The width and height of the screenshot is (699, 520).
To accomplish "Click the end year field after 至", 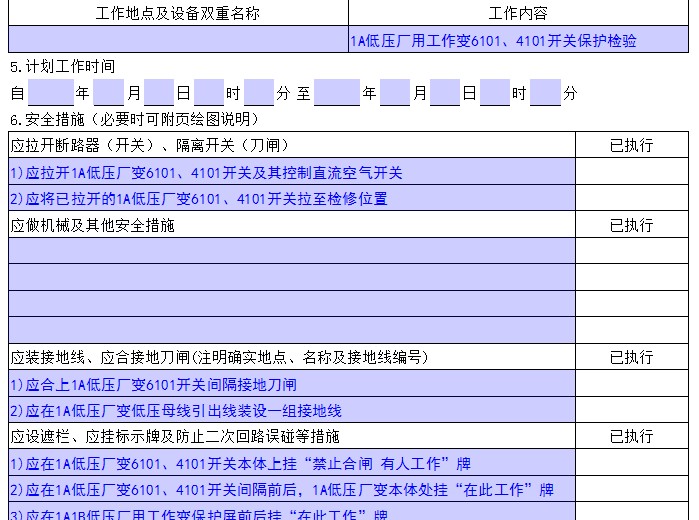I will (x=336, y=93).
